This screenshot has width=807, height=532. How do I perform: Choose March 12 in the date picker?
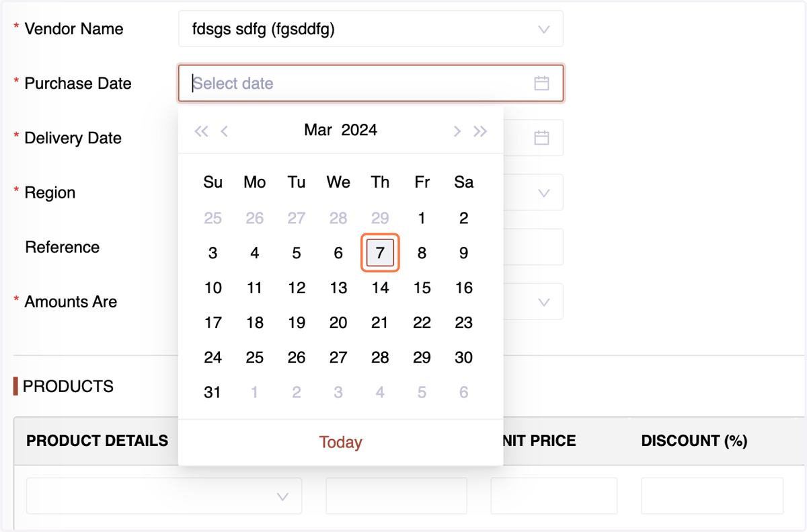tap(297, 288)
